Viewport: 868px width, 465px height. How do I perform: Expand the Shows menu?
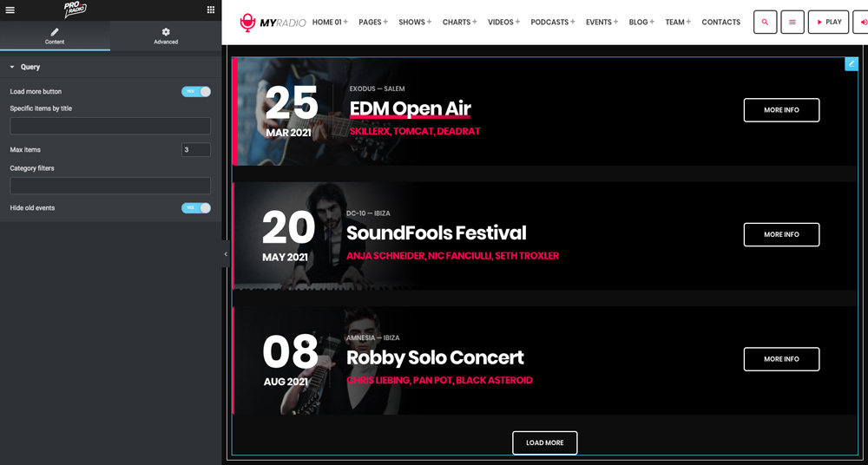(x=415, y=23)
